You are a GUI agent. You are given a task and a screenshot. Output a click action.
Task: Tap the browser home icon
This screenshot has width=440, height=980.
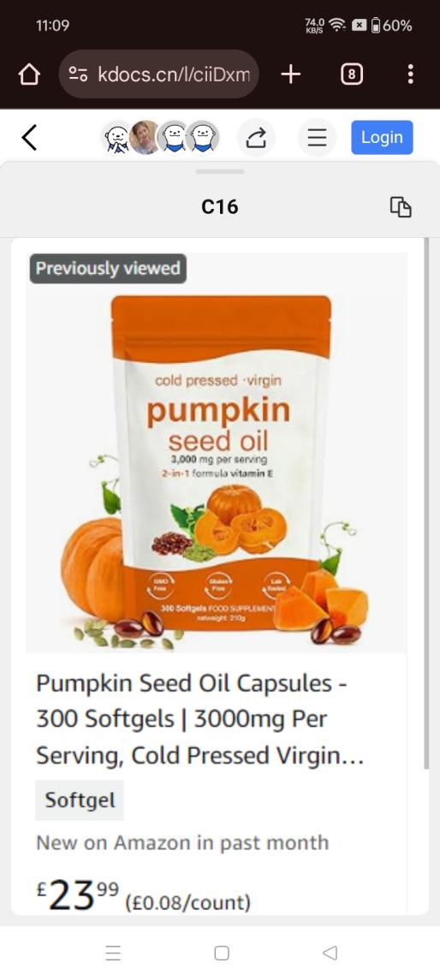[x=29, y=75]
